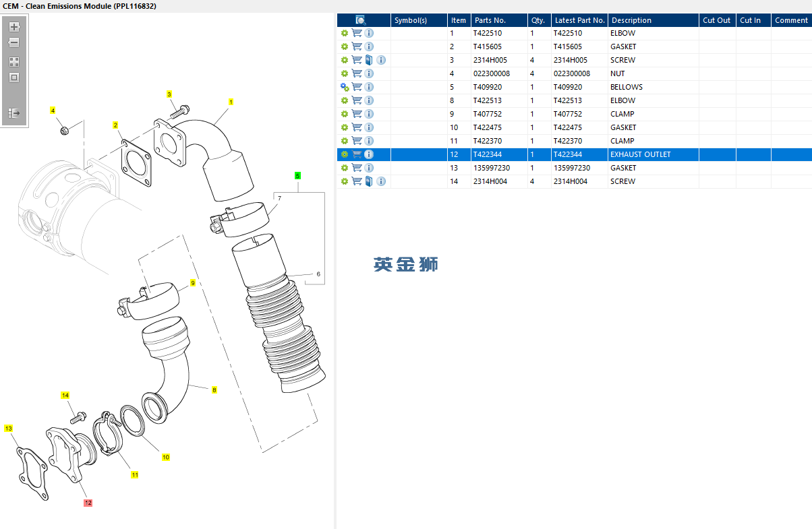Add CLAMP T407752 to the cart

(x=357, y=114)
